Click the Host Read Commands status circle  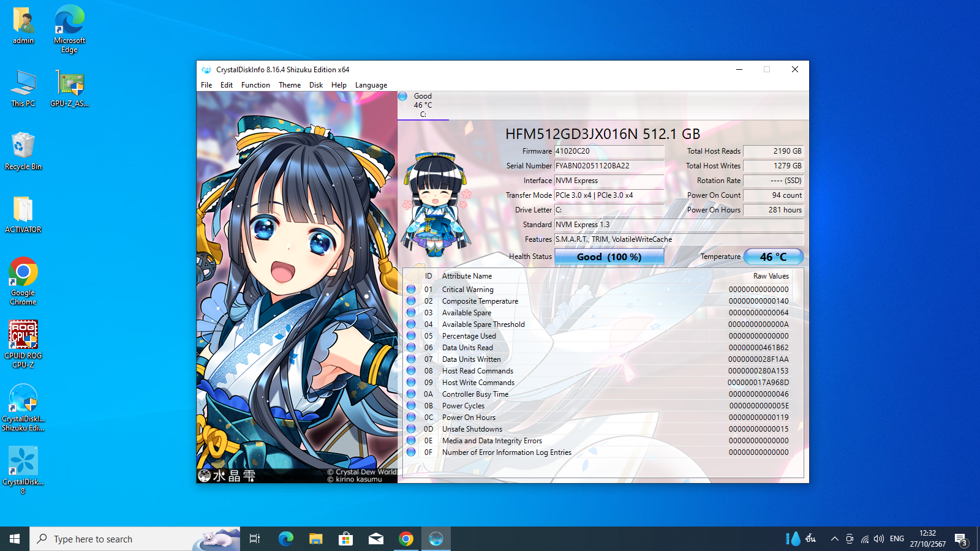(x=411, y=370)
